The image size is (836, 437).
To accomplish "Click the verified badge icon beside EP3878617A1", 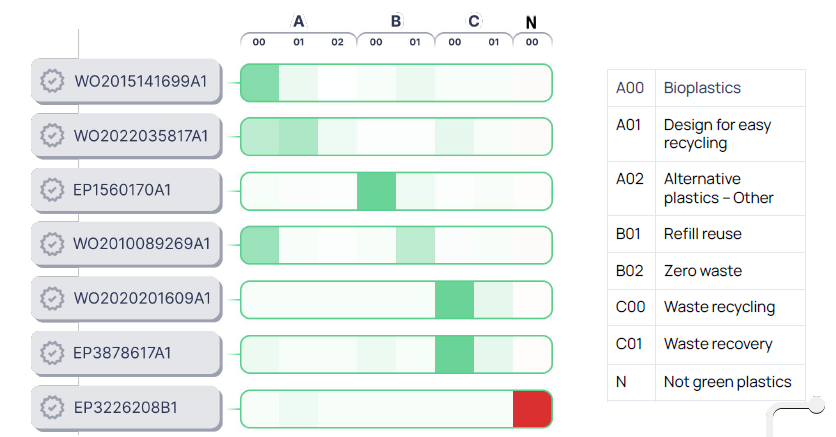I will pos(52,352).
